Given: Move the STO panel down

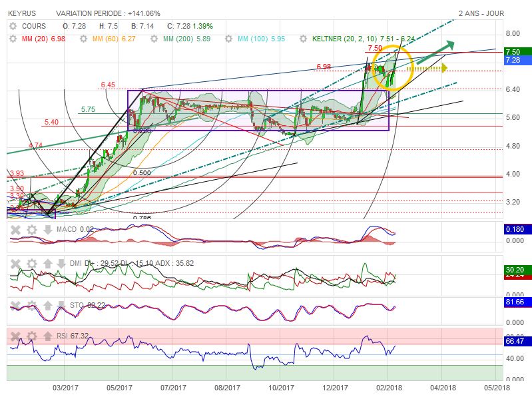Looking at the screenshot, I should 61,305.
